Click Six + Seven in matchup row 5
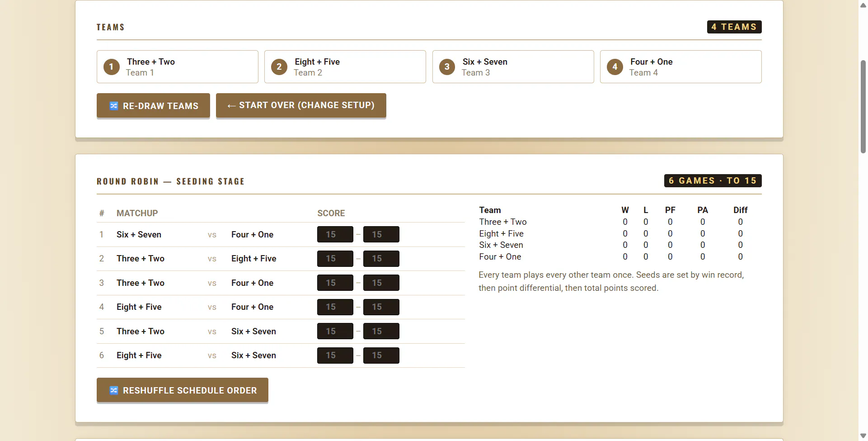 tap(253, 332)
